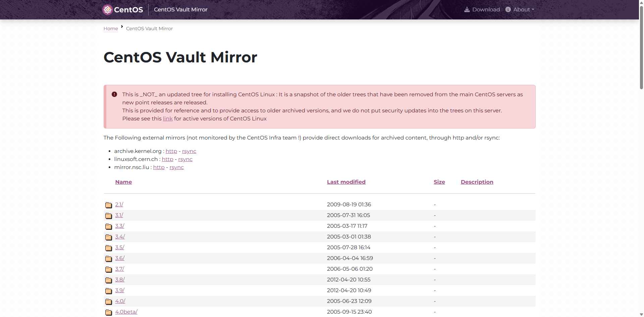Open mirror.nsc.liu http mirror

pos(159,167)
